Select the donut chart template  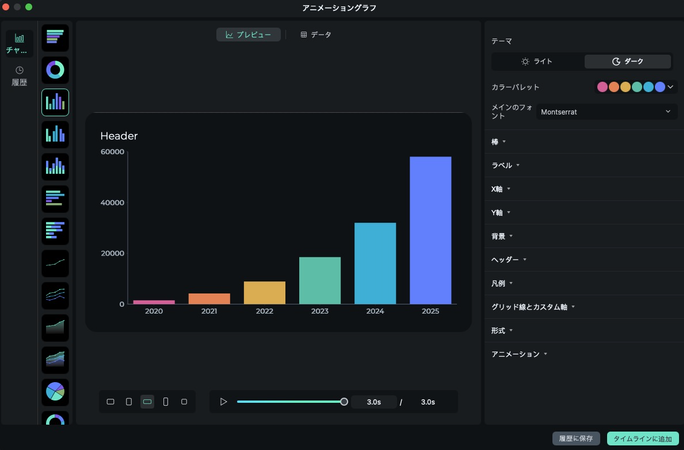(55, 70)
